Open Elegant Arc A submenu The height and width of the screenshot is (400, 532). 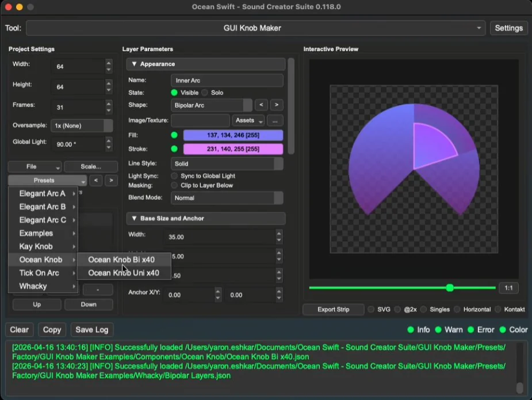pyautogui.click(x=43, y=193)
